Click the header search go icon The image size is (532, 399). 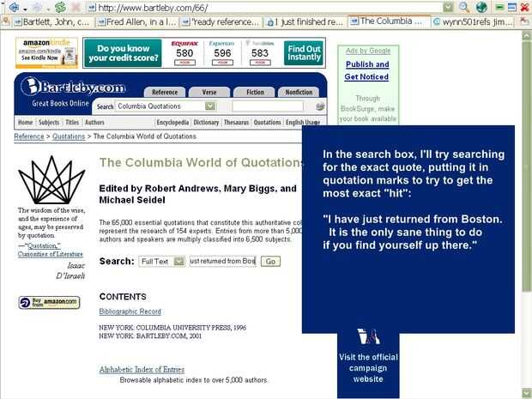tap(319, 106)
